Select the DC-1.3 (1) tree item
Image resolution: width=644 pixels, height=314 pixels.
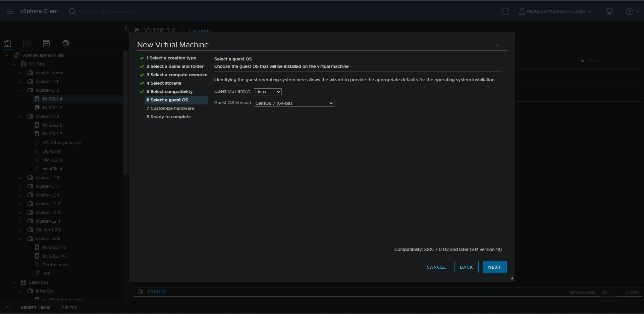tap(52, 151)
